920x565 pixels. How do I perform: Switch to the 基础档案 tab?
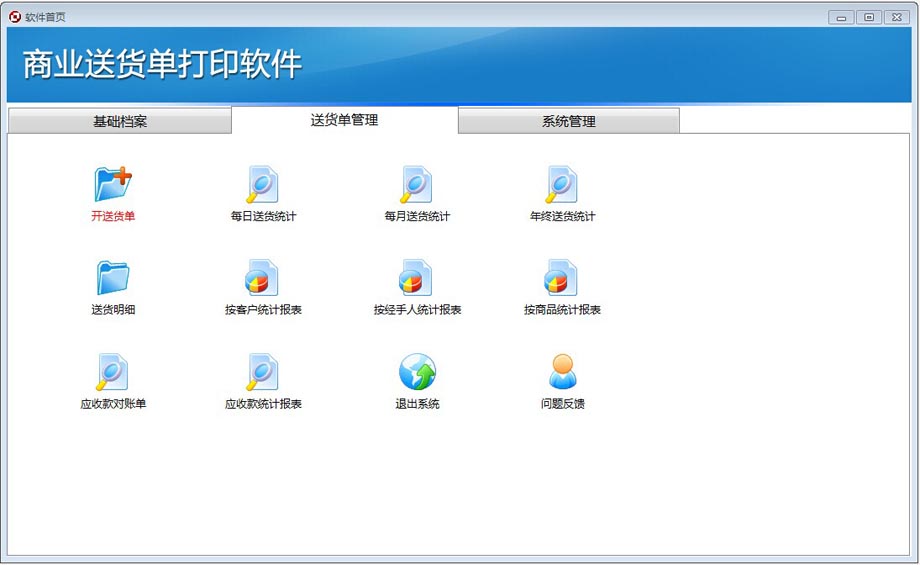120,121
